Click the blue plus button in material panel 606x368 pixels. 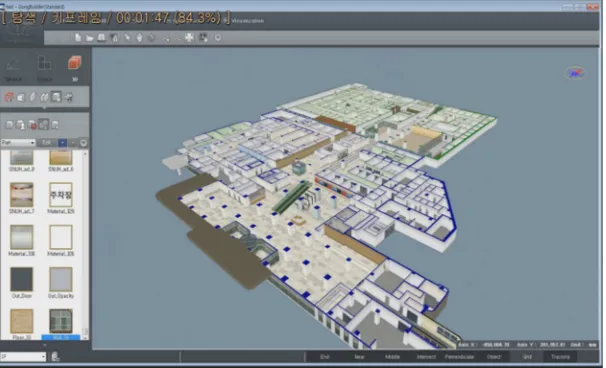[62, 143]
